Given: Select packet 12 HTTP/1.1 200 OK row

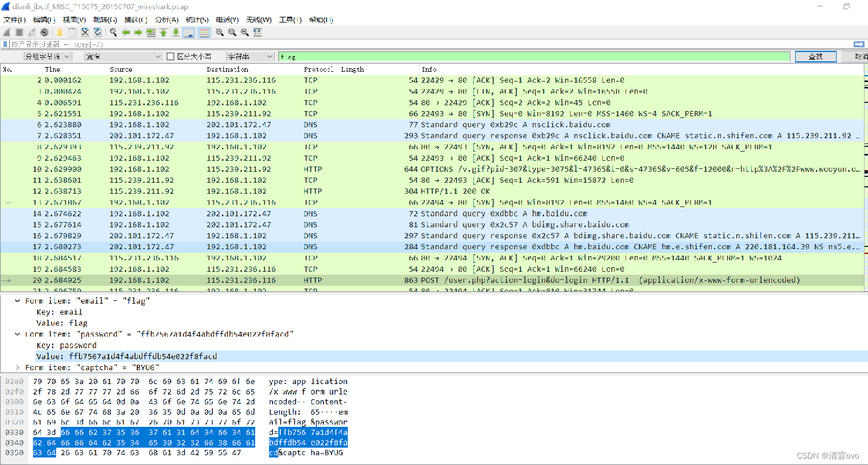Looking at the screenshot, I should [431, 191].
